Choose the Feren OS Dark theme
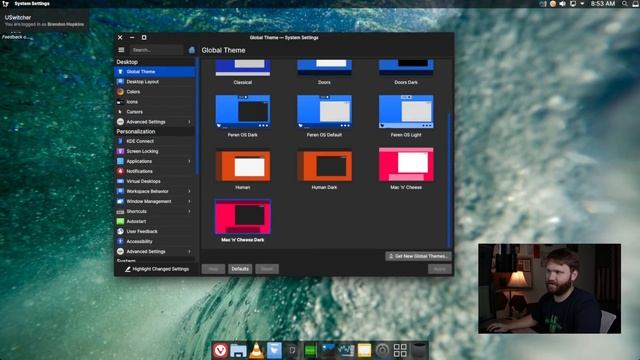The height and width of the screenshot is (360, 640). [x=243, y=112]
